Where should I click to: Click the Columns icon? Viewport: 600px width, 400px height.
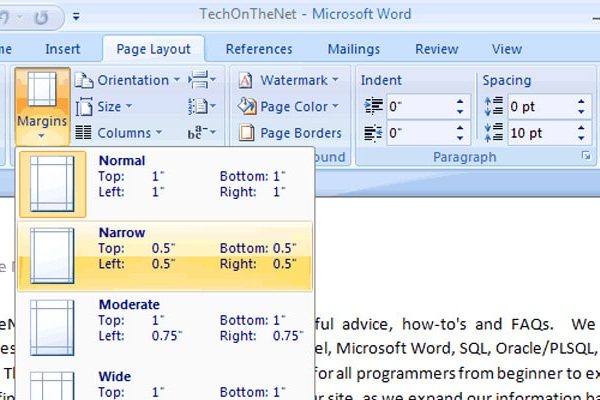tap(83, 132)
